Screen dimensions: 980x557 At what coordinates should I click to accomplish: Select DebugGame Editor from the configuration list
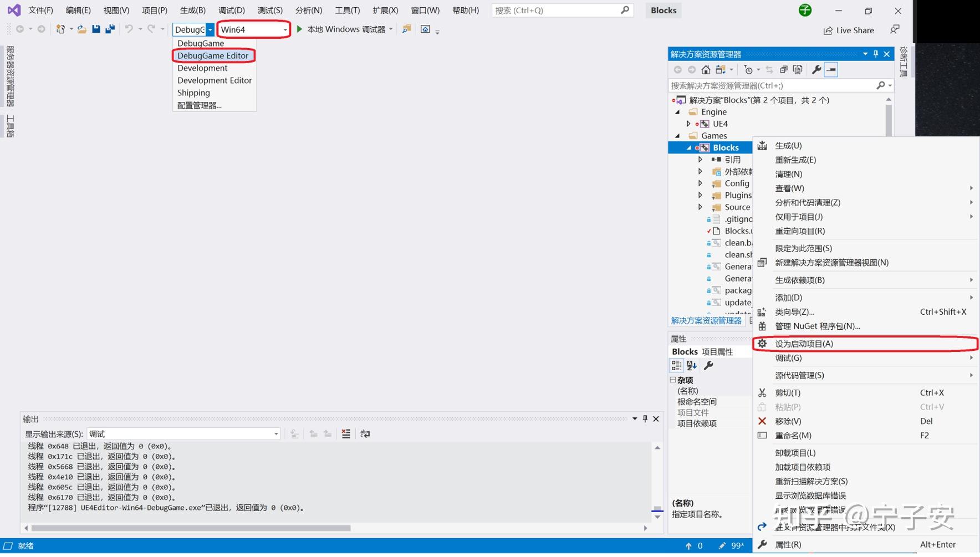(213, 55)
